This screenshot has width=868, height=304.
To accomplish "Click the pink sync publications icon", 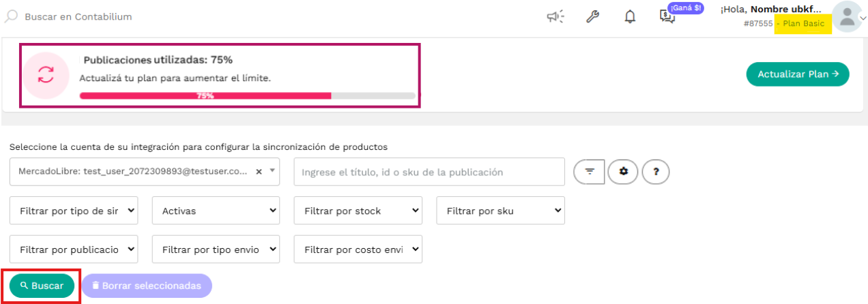I will pyautogui.click(x=46, y=75).
